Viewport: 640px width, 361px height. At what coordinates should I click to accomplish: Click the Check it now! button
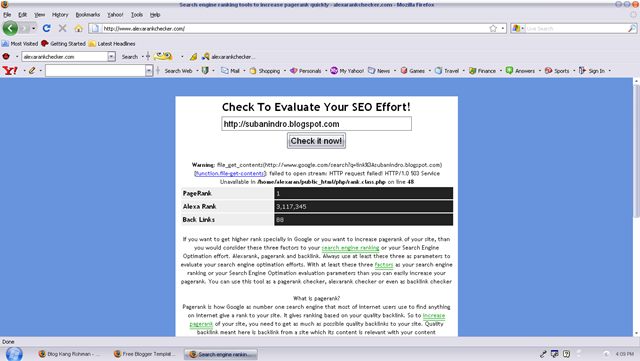tap(316, 141)
